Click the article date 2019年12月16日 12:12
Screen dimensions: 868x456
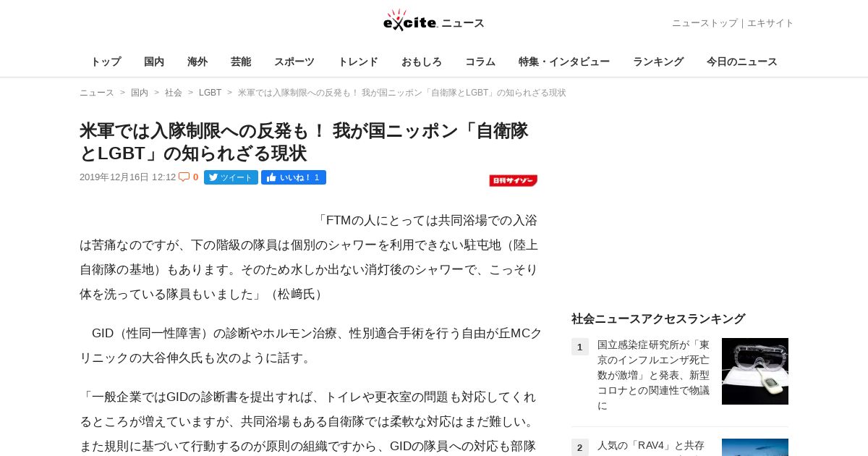[128, 177]
